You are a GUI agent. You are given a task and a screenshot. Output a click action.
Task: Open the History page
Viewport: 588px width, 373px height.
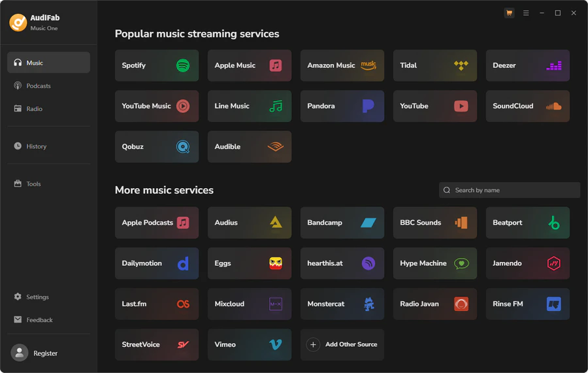[49, 146]
